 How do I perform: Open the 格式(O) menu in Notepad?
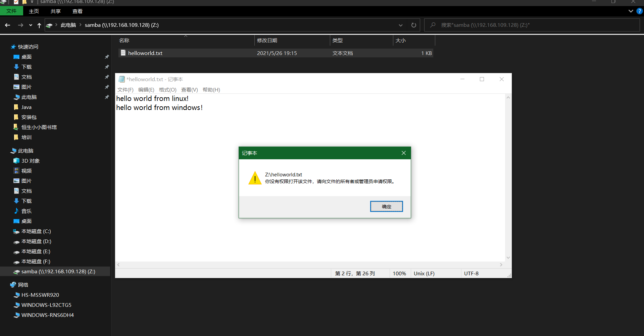pyautogui.click(x=167, y=90)
